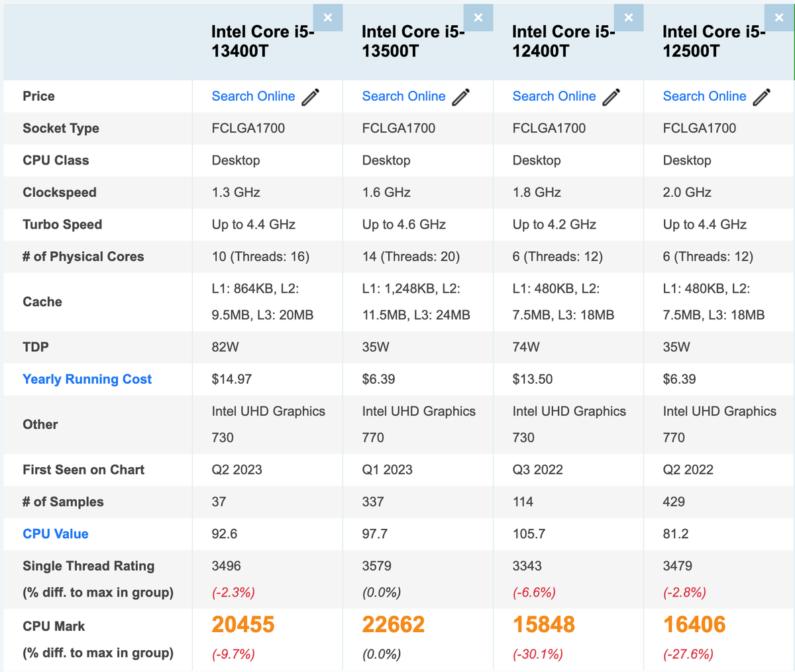Open the CPU Value link
The height and width of the screenshot is (672, 795).
click(56, 534)
